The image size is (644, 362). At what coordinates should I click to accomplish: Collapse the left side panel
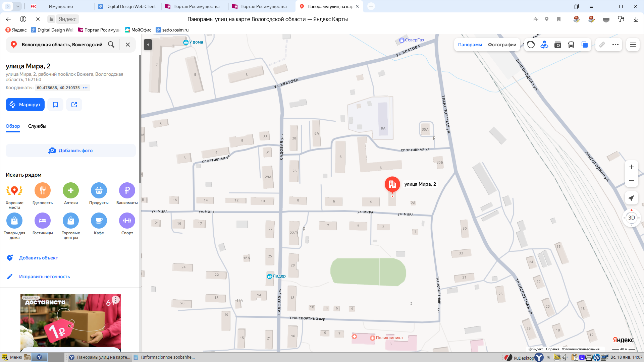click(x=148, y=45)
